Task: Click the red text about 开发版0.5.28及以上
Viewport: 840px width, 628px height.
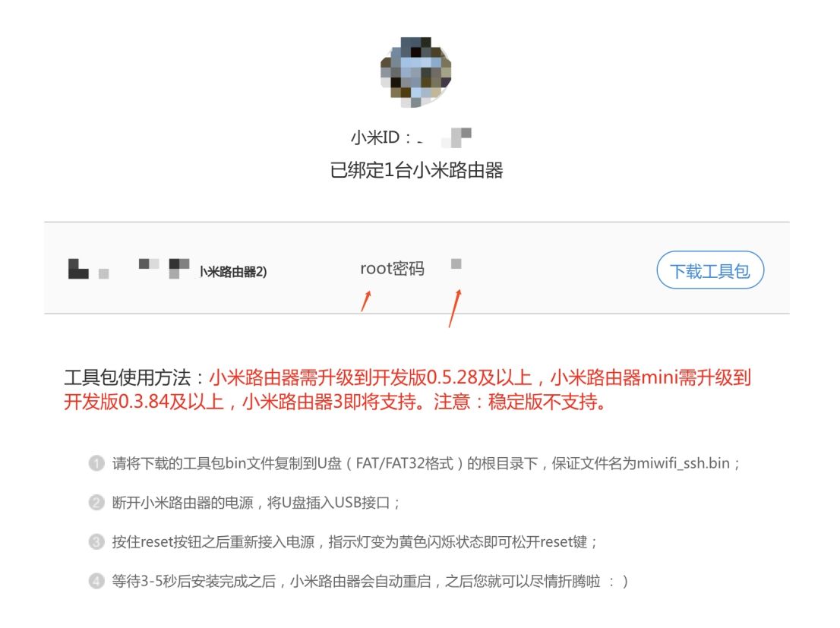Action: pos(370,377)
